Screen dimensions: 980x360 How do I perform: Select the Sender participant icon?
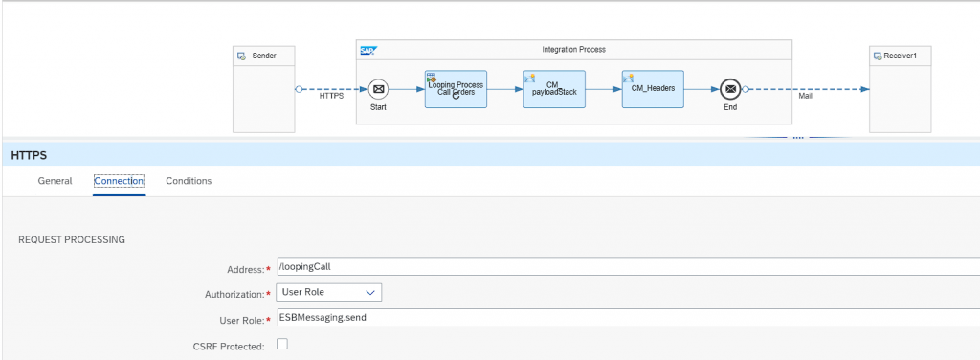(241, 56)
